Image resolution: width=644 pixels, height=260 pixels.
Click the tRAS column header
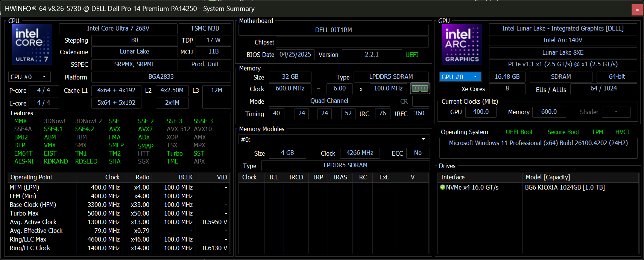(340, 177)
